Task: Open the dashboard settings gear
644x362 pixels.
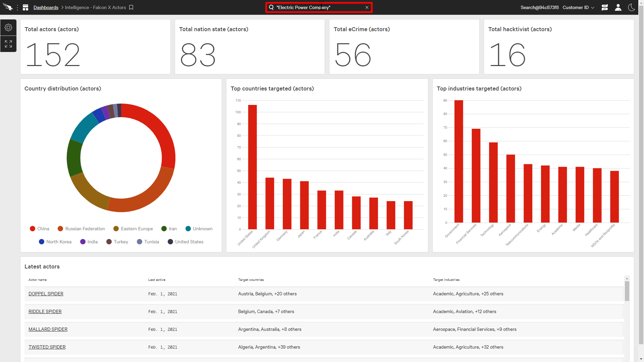Action: 8,27
